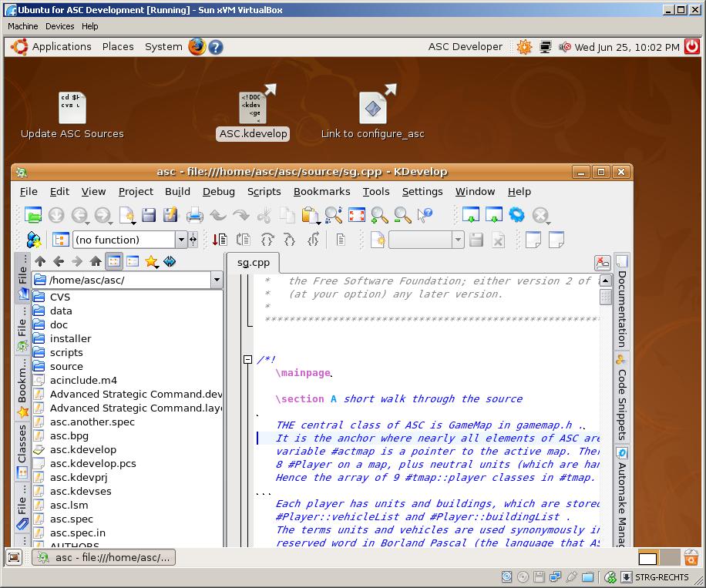
Task: Click the (no function) combo box field
Action: click(x=124, y=240)
